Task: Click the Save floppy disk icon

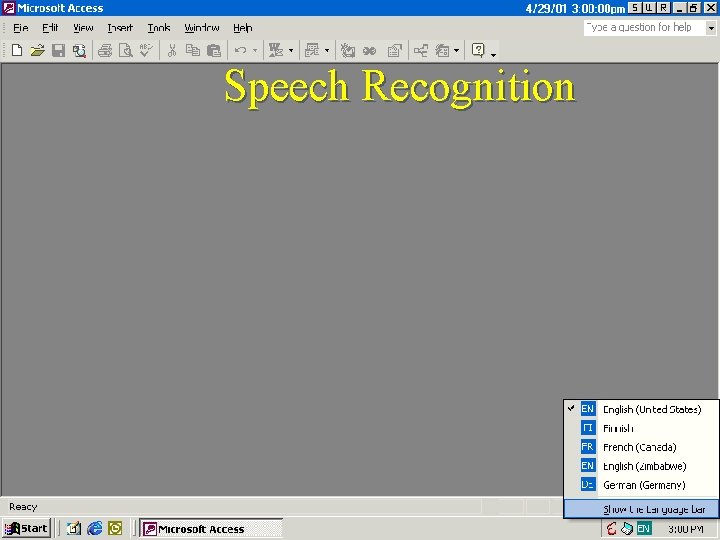Action: (58, 50)
